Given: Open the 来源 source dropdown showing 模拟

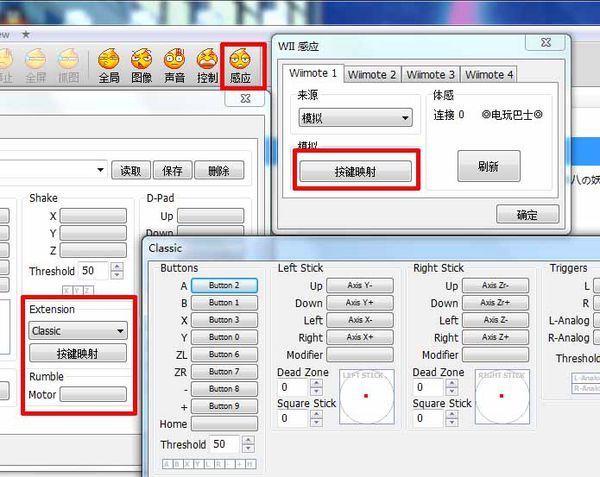Looking at the screenshot, I should click(x=355, y=118).
